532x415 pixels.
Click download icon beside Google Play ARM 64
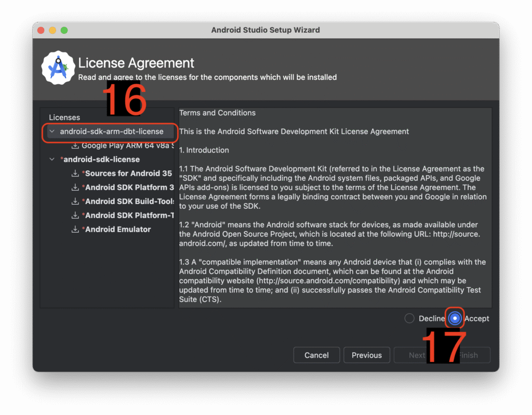click(x=75, y=145)
